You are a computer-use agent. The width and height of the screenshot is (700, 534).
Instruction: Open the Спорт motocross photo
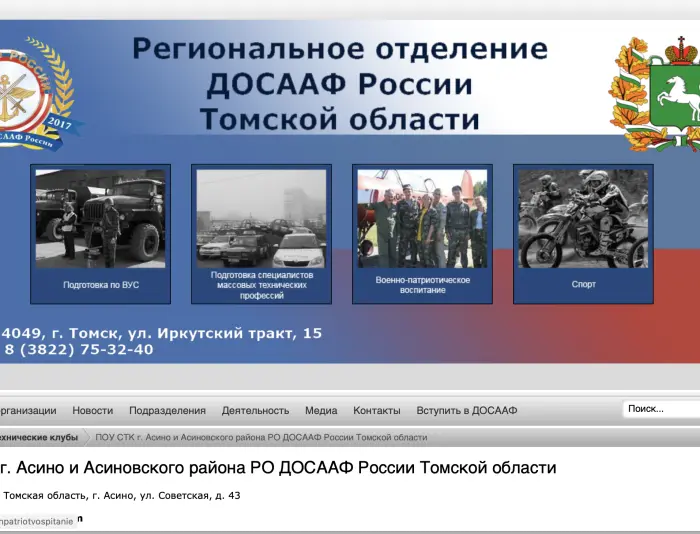pyautogui.click(x=583, y=219)
